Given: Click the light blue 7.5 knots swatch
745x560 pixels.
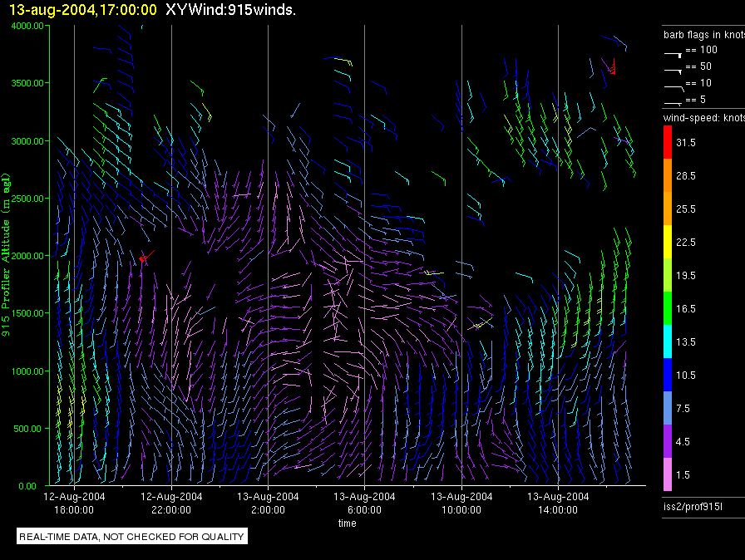Looking at the screenshot, I should 668,408.
